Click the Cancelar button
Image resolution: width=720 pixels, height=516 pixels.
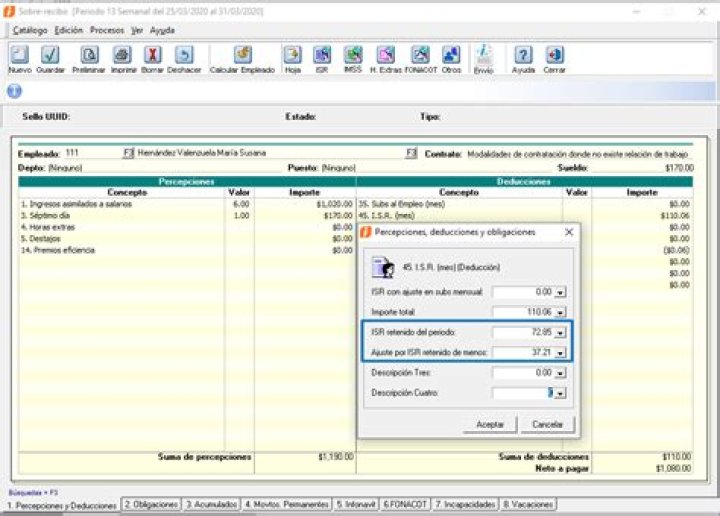[547, 425]
